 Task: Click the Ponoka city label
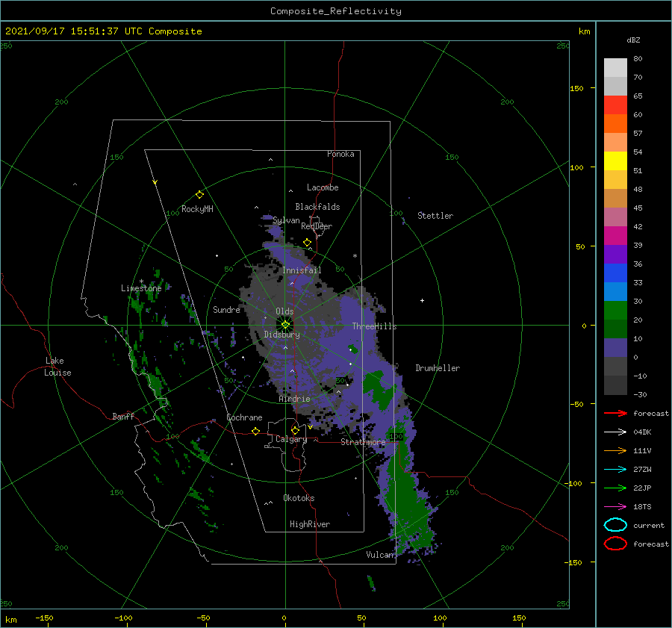tap(340, 154)
